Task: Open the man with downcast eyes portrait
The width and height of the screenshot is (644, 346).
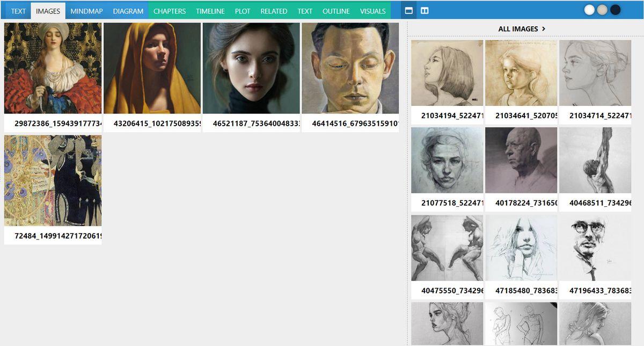Action: tap(350, 68)
